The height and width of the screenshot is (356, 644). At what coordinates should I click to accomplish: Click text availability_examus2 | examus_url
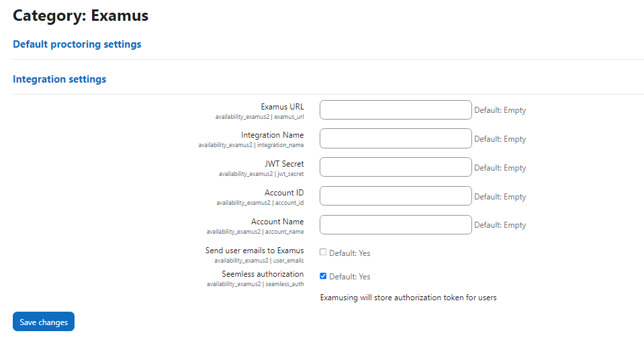tap(260, 117)
